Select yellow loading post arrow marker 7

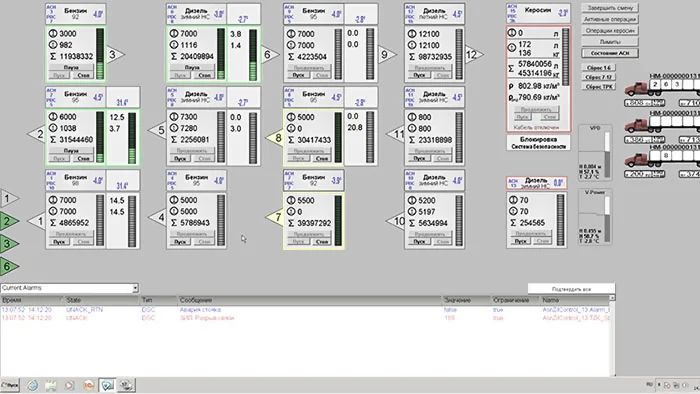tap(275, 217)
